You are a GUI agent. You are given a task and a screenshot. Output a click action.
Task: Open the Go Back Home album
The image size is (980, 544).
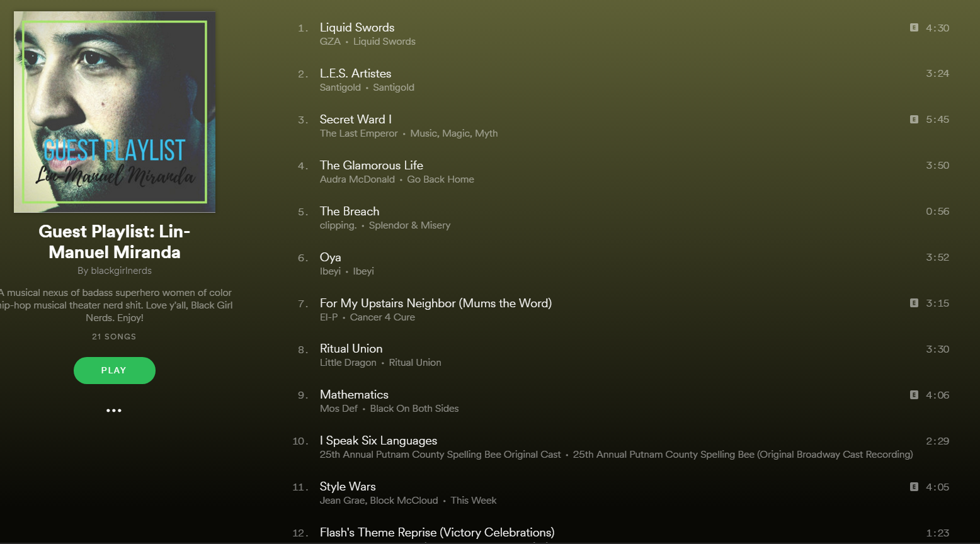pyautogui.click(x=440, y=179)
